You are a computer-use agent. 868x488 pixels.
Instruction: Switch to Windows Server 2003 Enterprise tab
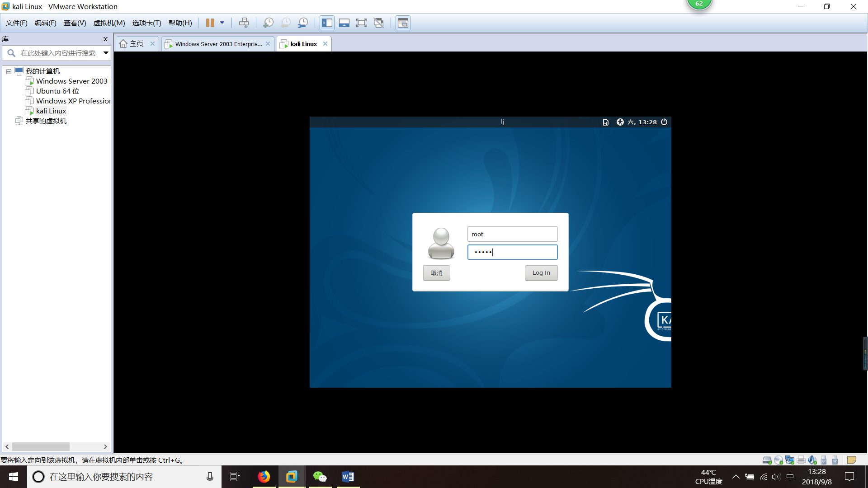[218, 44]
